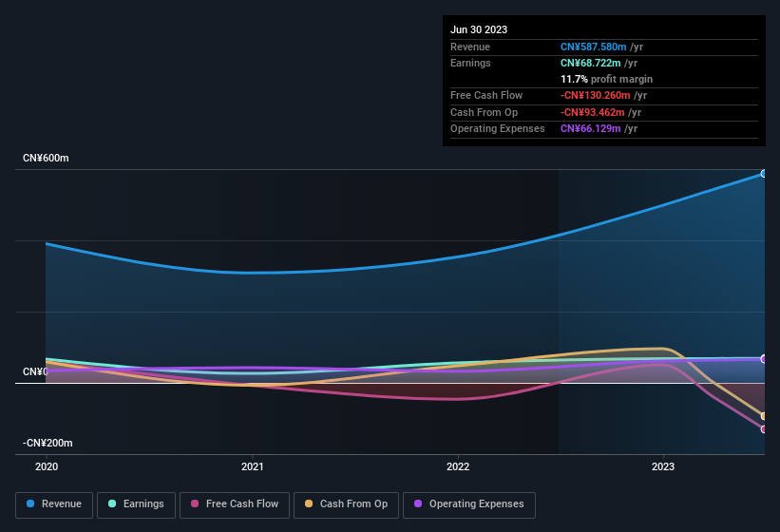The image size is (780, 532).
Task: Select the Free Cash Flow endpoint marker
Action: click(x=764, y=429)
